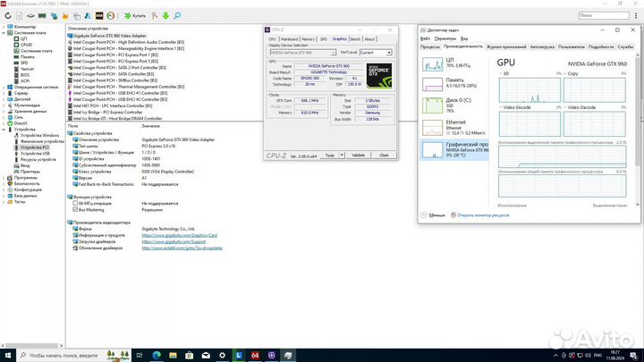Open the Tools dropdown arrow in CPU-Z
The height and width of the screenshot is (362, 644).
click(x=342, y=156)
